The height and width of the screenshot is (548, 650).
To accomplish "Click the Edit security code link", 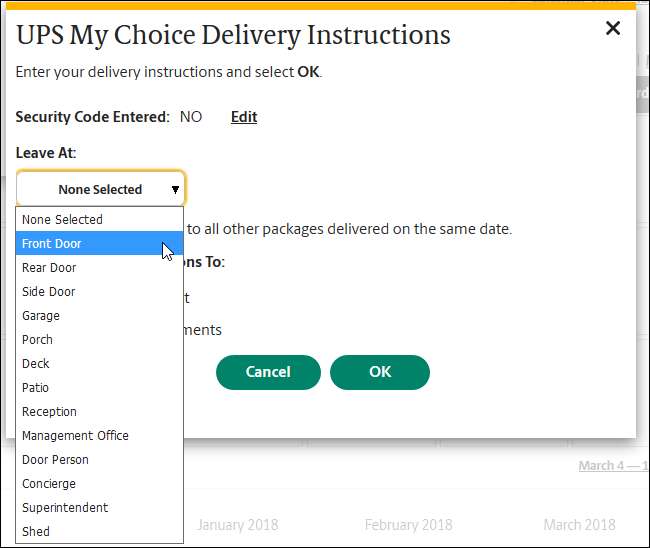I will point(244,117).
